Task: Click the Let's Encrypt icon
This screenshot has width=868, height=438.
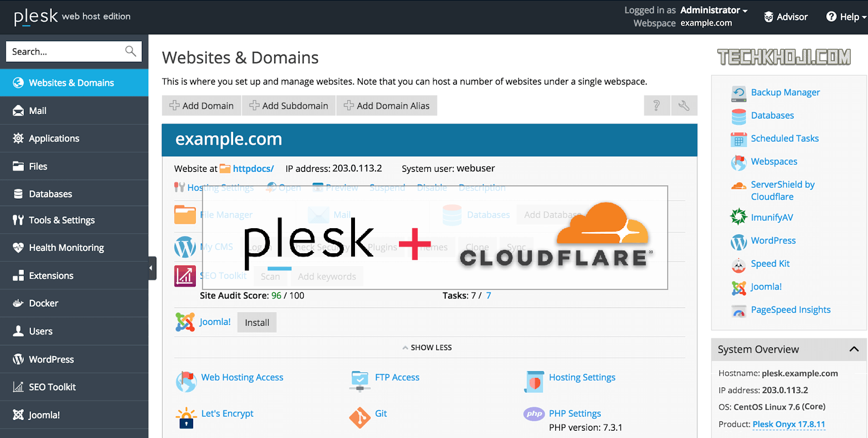Action: 186,417
